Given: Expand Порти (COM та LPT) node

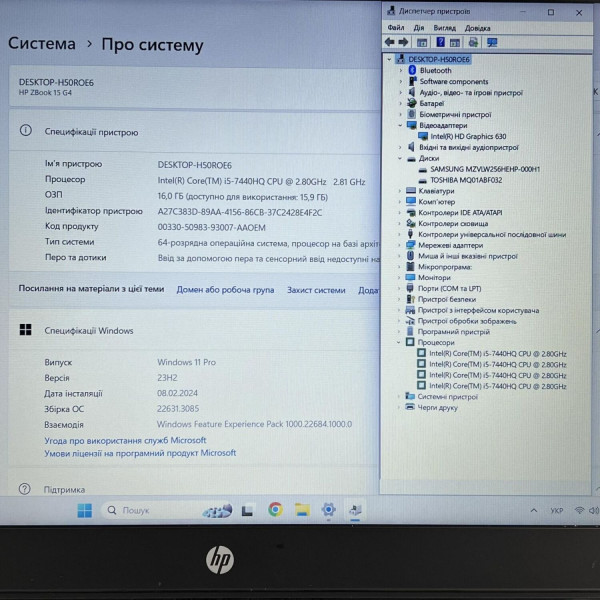Looking at the screenshot, I should tap(399, 289).
